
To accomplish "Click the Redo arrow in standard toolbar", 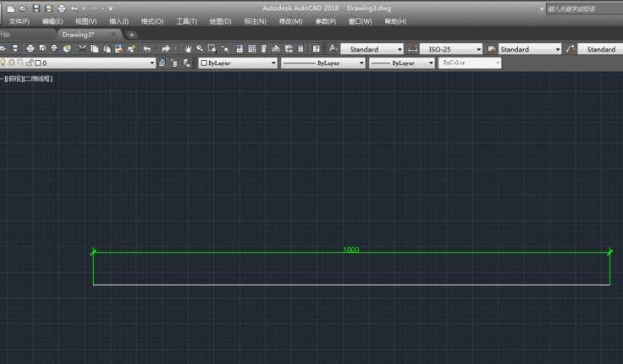I will 166,49.
